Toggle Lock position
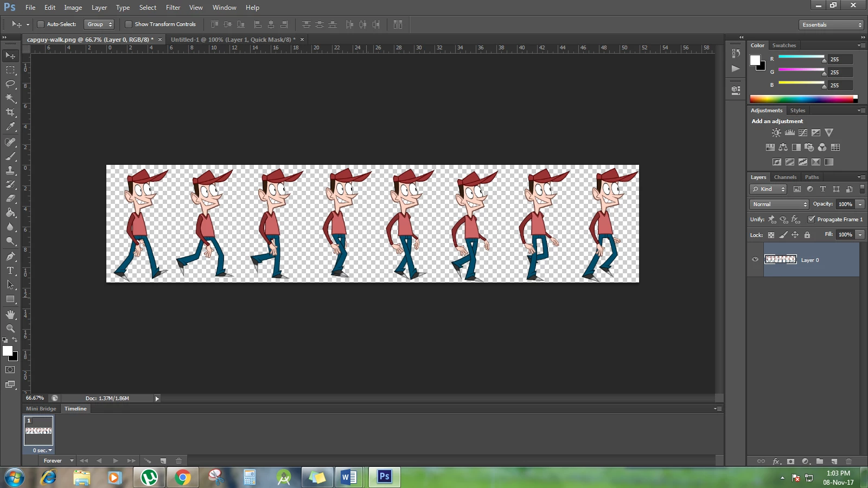The image size is (868, 488). click(x=795, y=235)
